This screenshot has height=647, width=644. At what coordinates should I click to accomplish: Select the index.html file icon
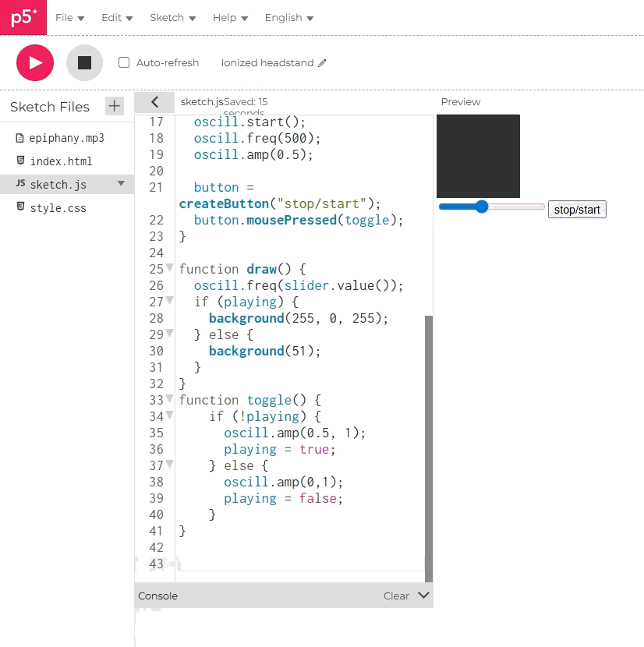pos(20,161)
